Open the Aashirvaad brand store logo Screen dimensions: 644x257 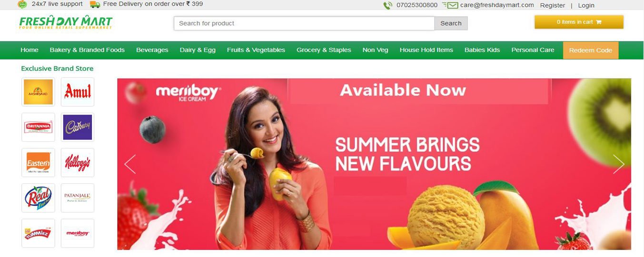[x=38, y=92]
